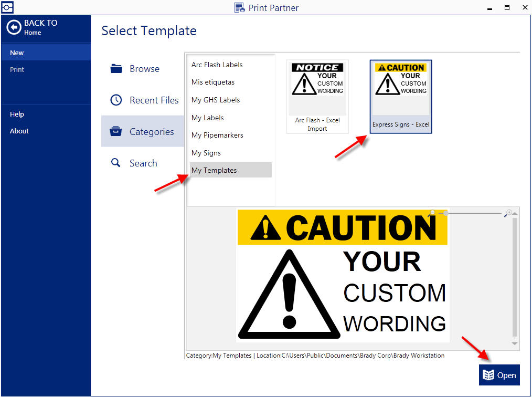Click the Back to Home arrow icon
Screen dimensions: 532x397
(14, 27)
